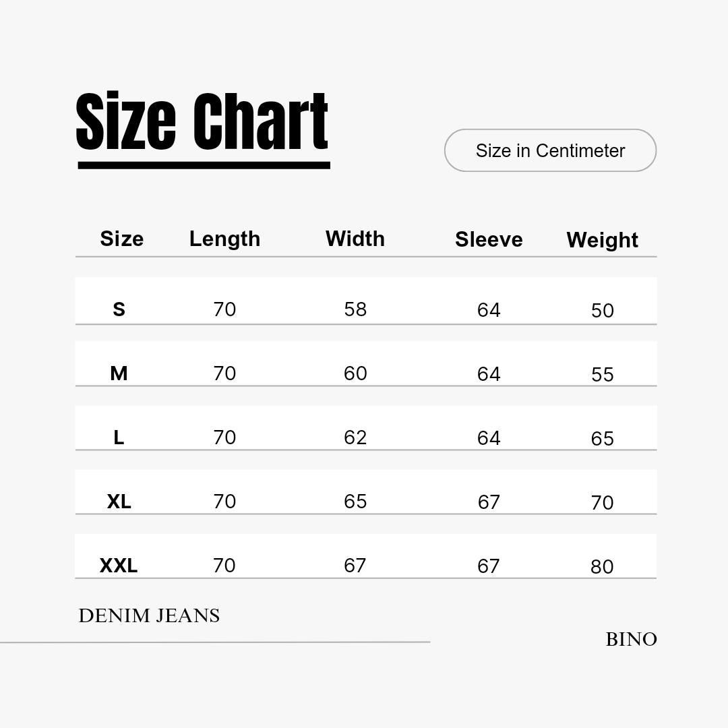Viewport: 728px width, 728px height.
Task: Click weight value 55 in M row
Action: pos(602,375)
